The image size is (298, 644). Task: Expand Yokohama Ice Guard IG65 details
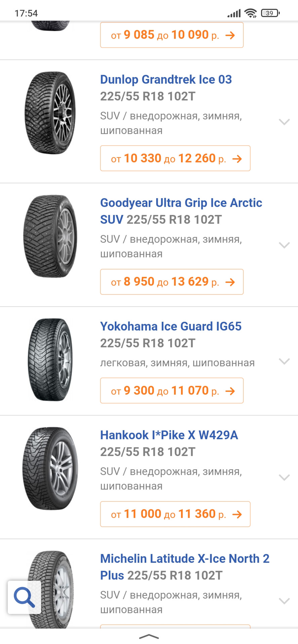pyautogui.click(x=284, y=362)
